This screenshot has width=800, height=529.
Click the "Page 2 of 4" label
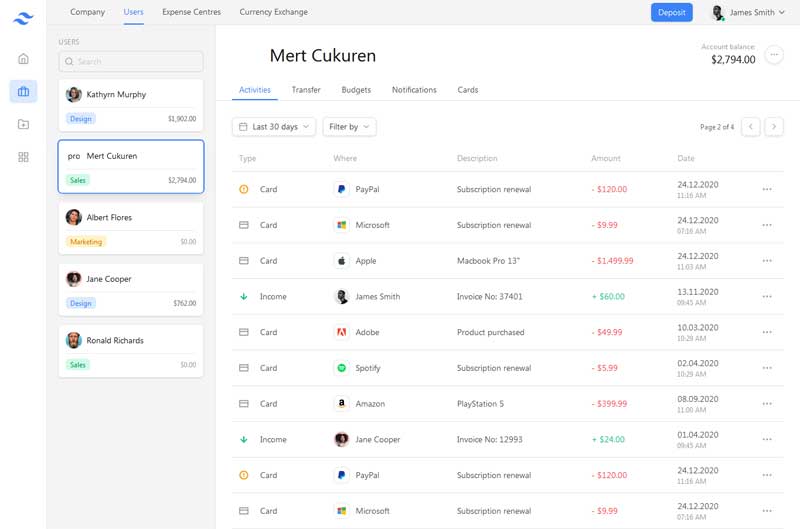(x=717, y=127)
